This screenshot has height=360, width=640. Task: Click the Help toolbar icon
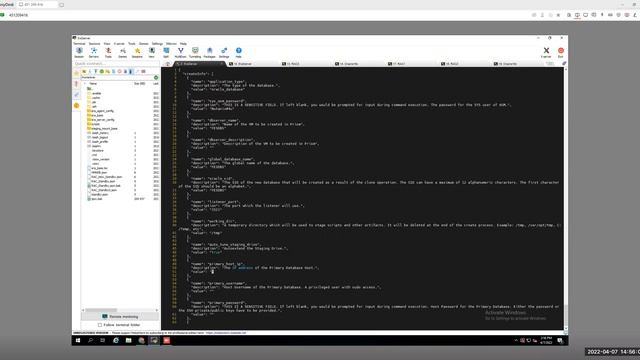pyautogui.click(x=238, y=52)
